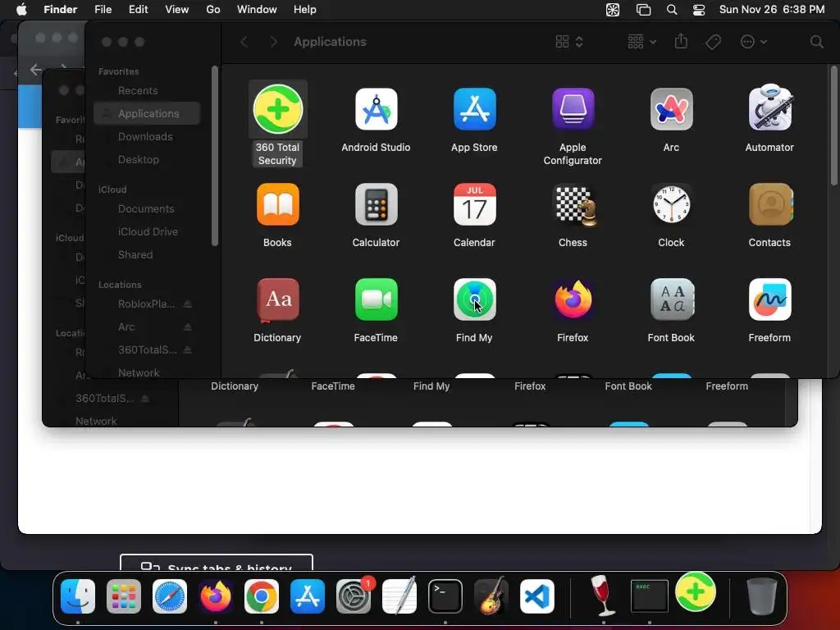
Task: Open the Network location in front sidebar
Action: coord(147,372)
